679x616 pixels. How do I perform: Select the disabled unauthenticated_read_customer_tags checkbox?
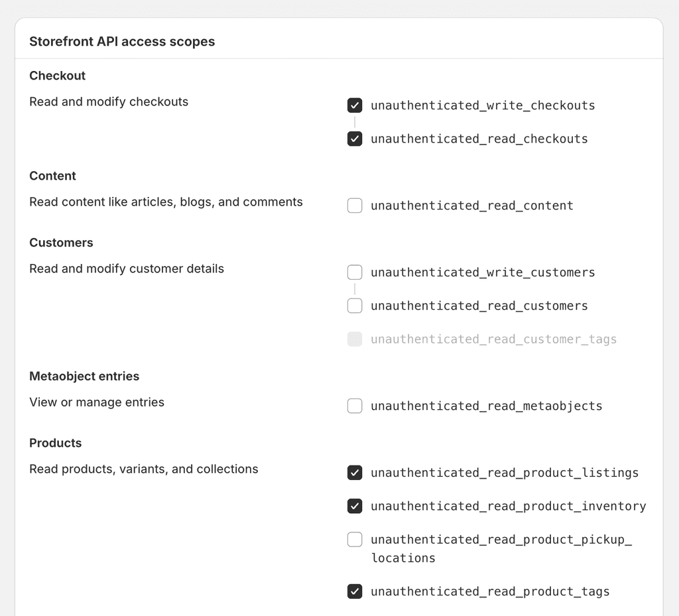pos(355,339)
